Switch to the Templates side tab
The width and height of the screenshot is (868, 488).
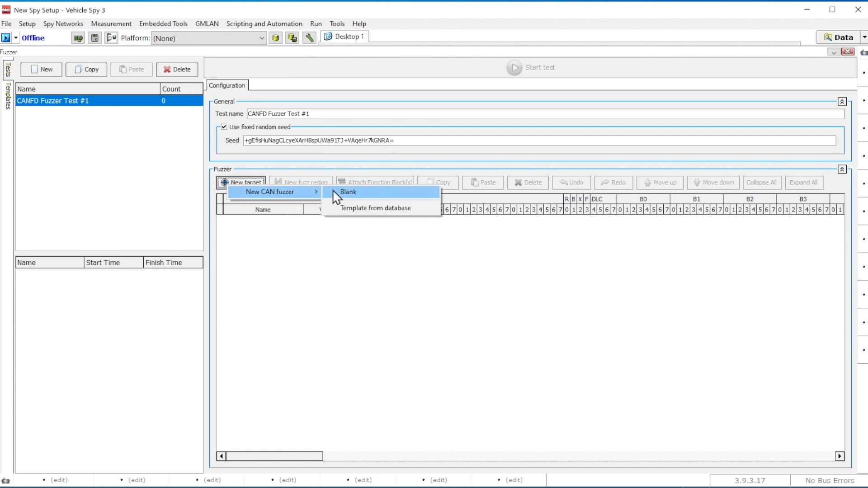pos(8,96)
